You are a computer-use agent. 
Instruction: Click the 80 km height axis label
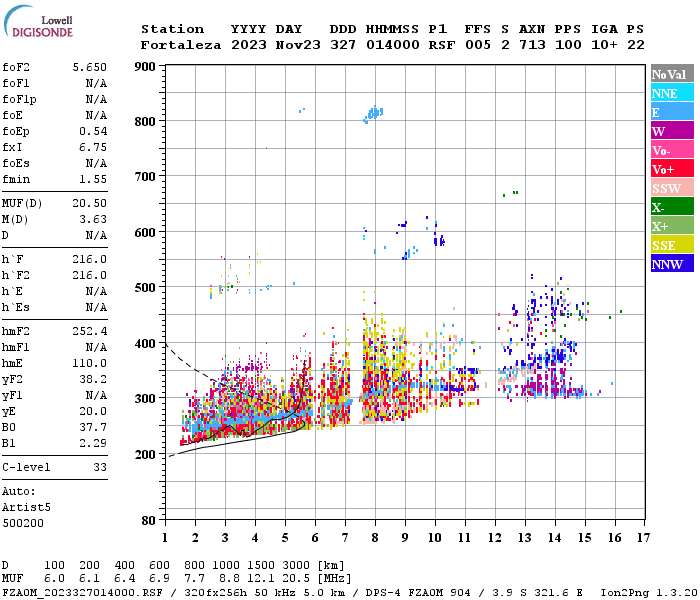148,521
